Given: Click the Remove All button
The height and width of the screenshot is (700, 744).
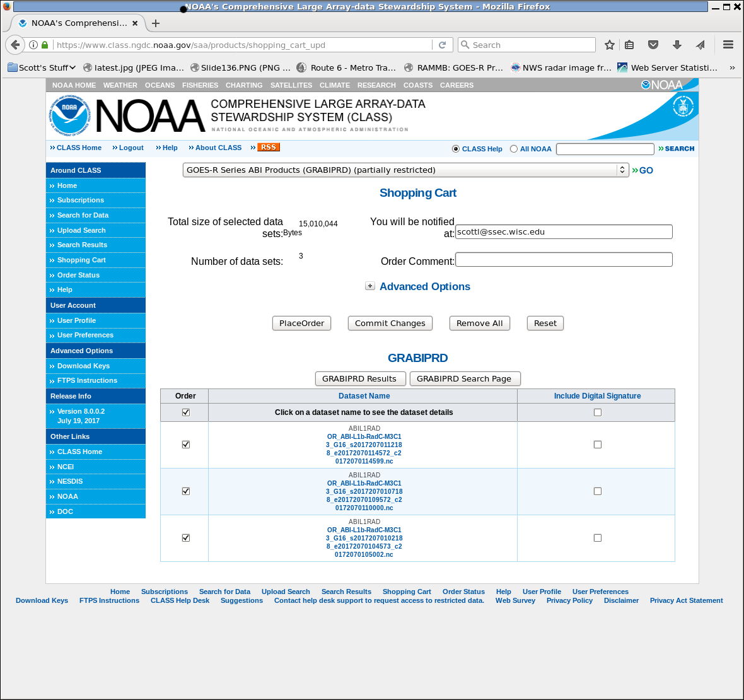Looking at the screenshot, I should pyautogui.click(x=480, y=323).
